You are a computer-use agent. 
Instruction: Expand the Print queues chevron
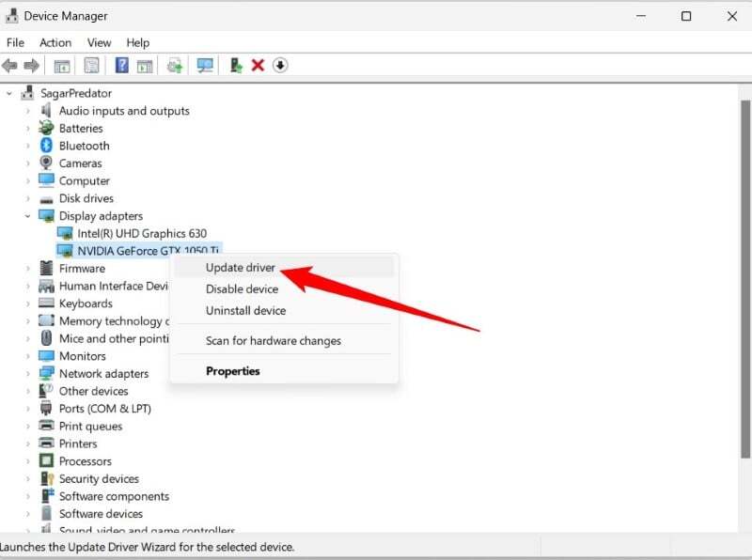[x=28, y=427]
